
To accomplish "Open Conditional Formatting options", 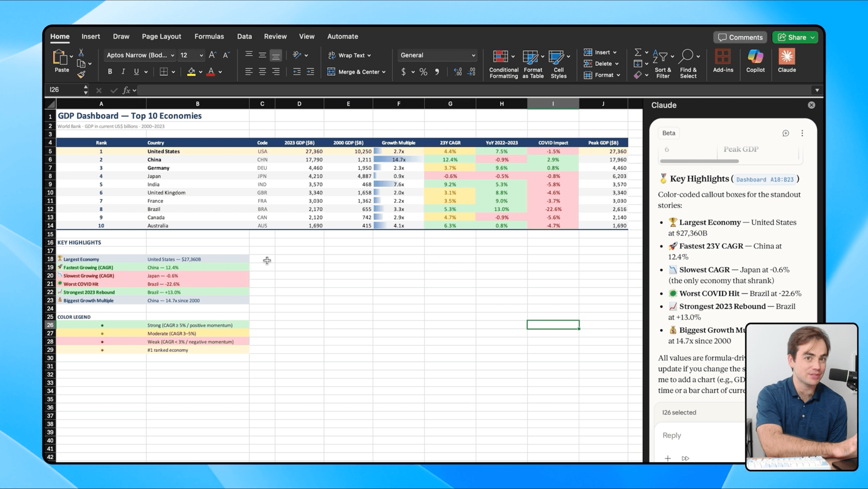I will coord(503,63).
